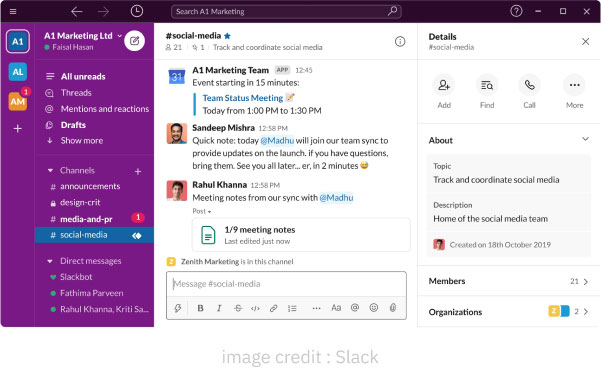
Task: Click the Message #social-media input field
Action: click(286, 284)
